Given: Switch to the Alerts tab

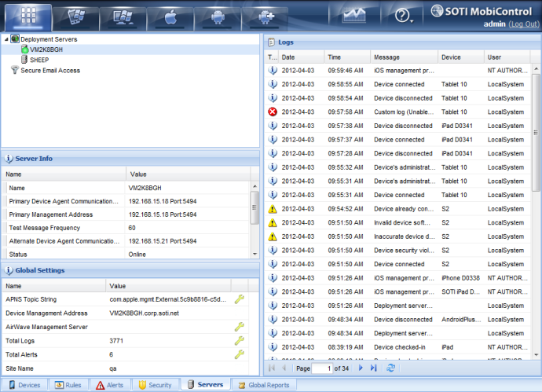Looking at the screenshot, I should [109, 385].
